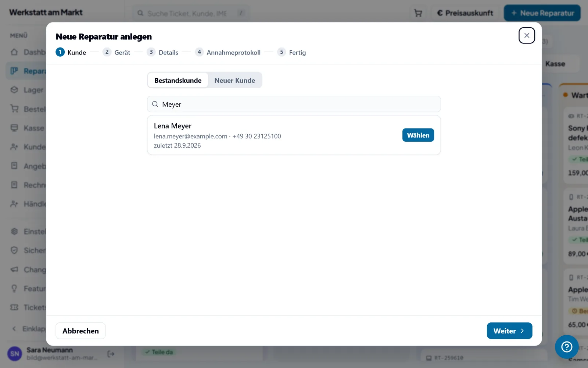588x368 pixels.
Task: Click the Werkstatt am Markt logo title
Action: coord(46,12)
